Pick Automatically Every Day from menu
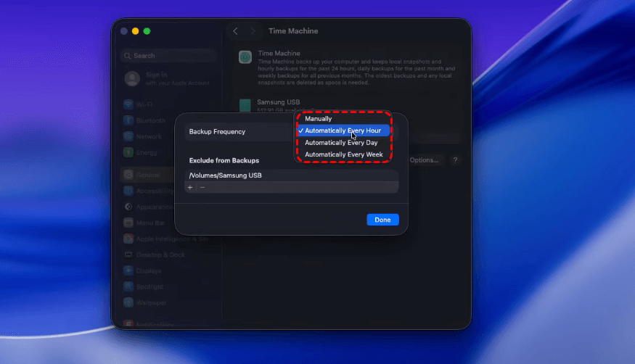635x364 pixels. (341, 143)
